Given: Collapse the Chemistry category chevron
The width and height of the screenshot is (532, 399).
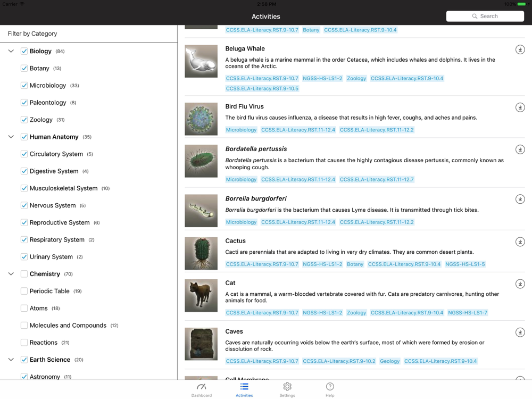Looking at the screenshot, I should click(x=11, y=274).
